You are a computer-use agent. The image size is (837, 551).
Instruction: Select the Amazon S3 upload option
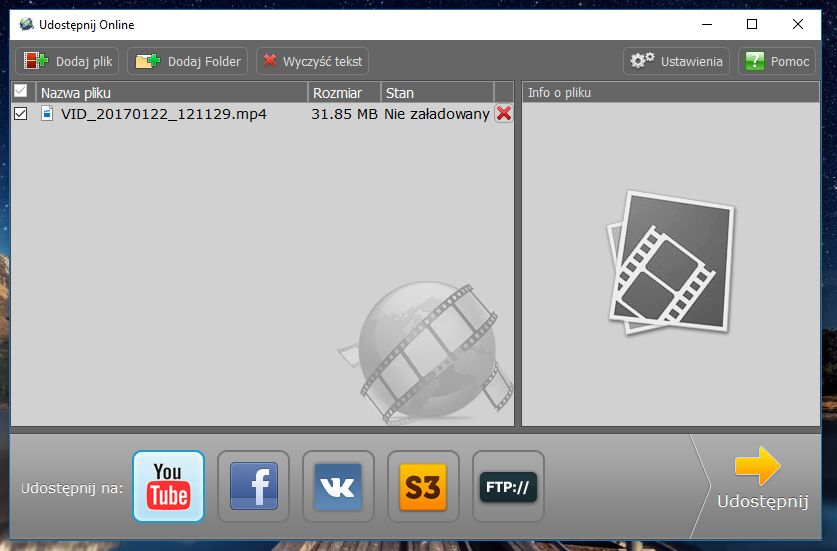pos(423,486)
